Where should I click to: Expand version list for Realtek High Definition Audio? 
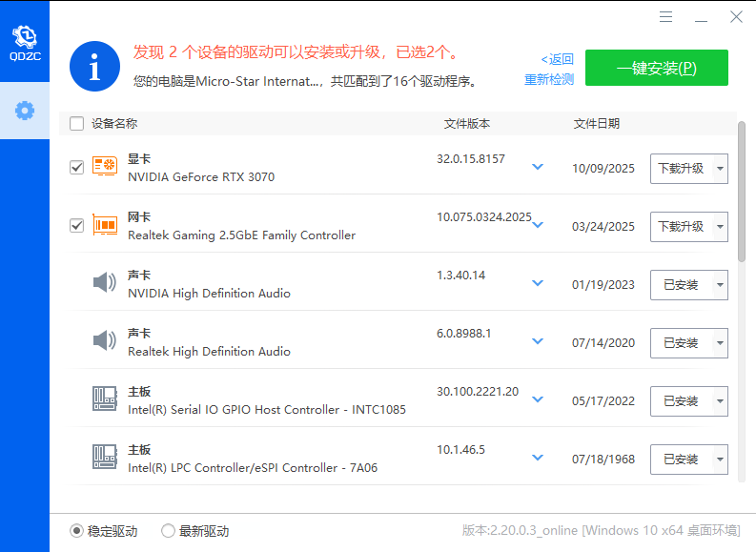point(538,341)
